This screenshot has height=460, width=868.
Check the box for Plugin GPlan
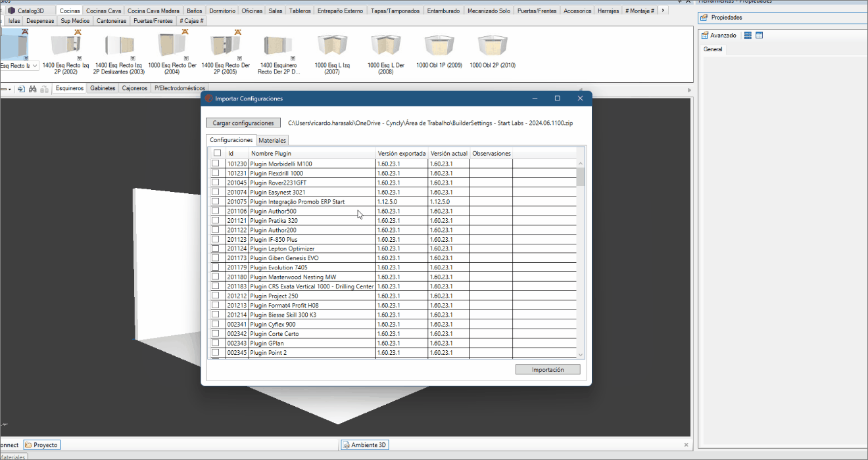215,344
